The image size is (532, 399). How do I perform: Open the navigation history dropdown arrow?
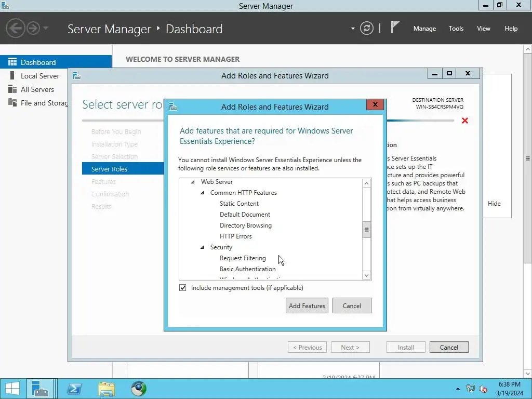pyautogui.click(x=46, y=28)
